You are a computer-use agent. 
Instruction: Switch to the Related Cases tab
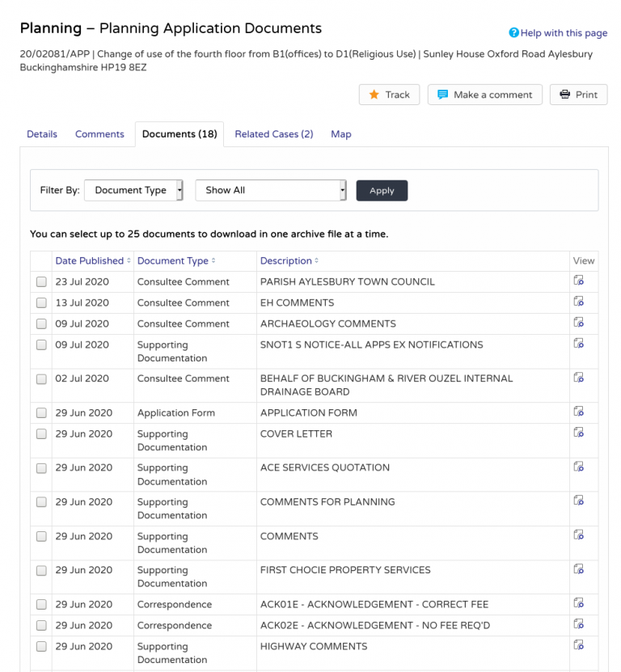273,133
